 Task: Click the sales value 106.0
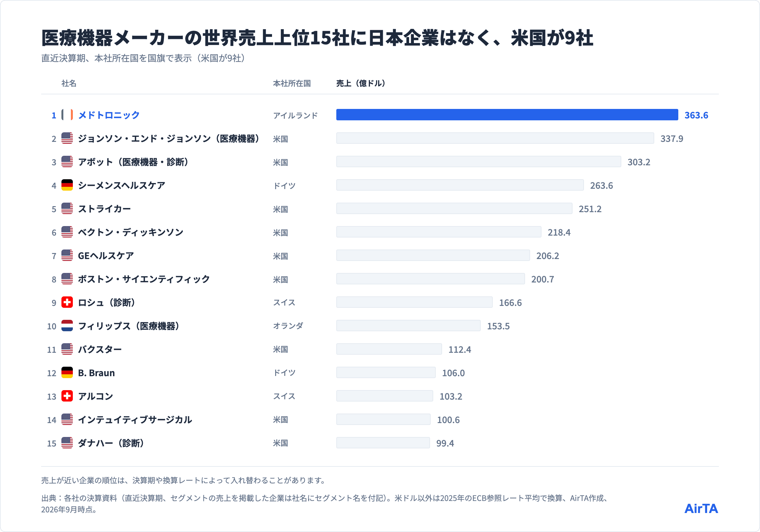coord(453,373)
